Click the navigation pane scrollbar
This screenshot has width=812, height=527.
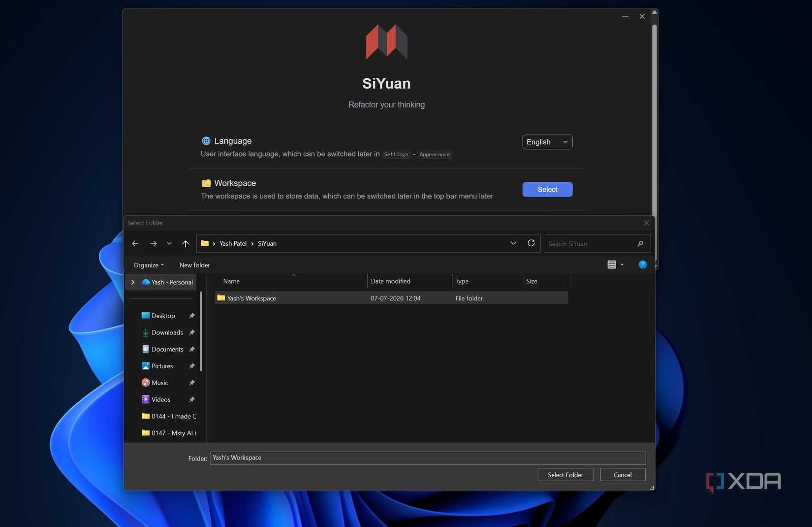click(201, 331)
